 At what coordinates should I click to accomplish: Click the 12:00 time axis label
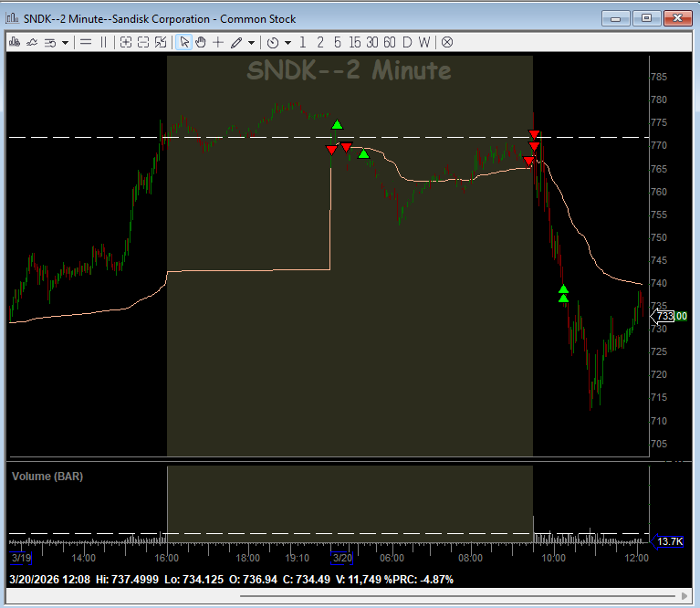tap(637, 558)
